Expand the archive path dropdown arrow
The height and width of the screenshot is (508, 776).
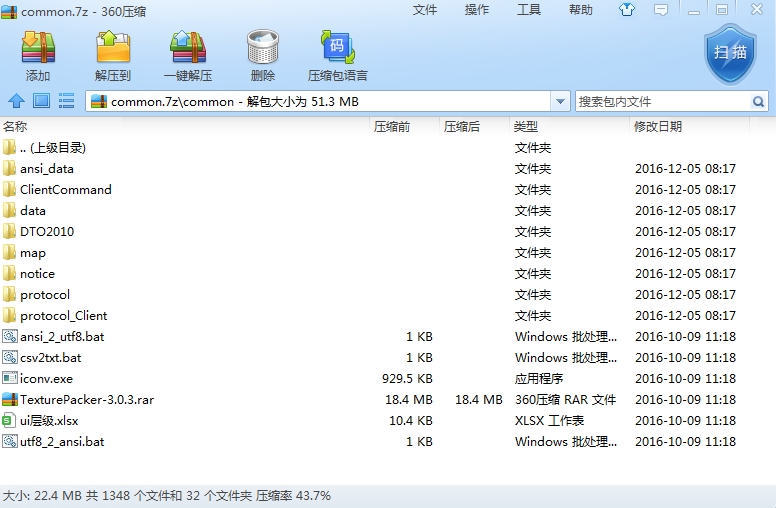[x=560, y=101]
